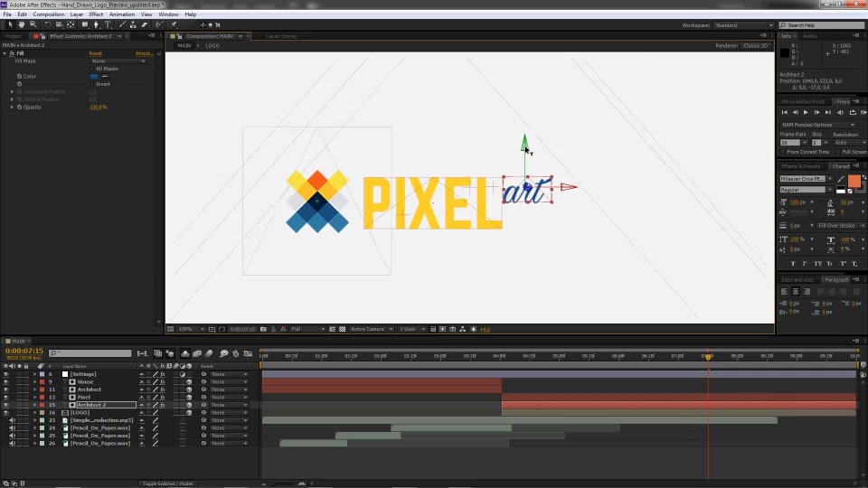The width and height of the screenshot is (868, 488).
Task: Toggle loop option in Preview panel
Action: [853, 112]
